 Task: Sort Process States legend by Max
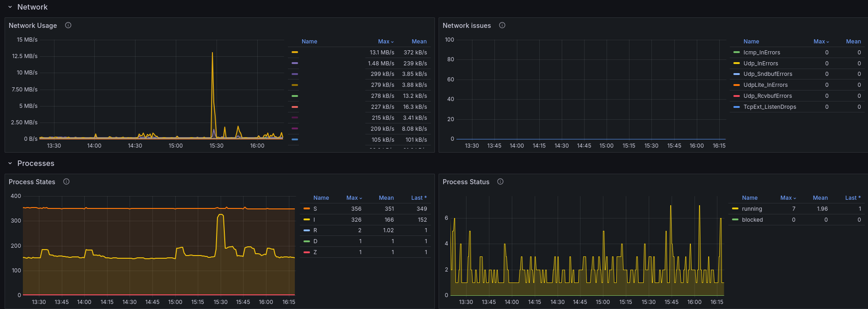pyautogui.click(x=354, y=197)
